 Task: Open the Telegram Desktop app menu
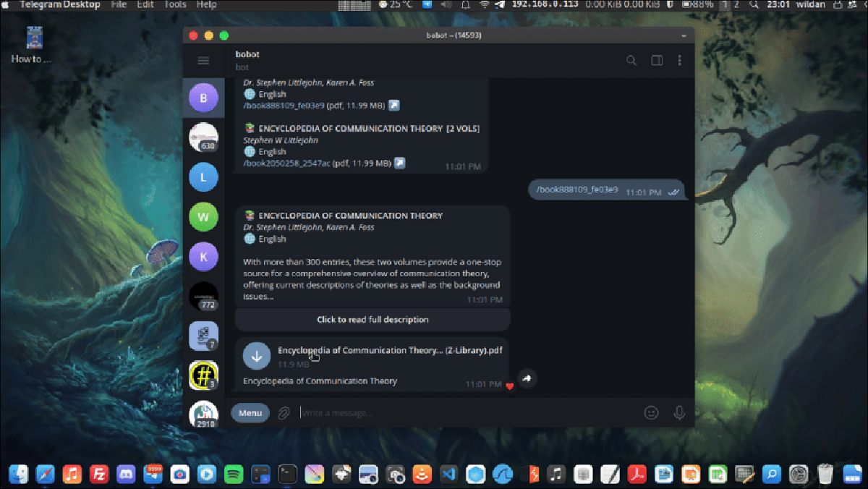61,5
